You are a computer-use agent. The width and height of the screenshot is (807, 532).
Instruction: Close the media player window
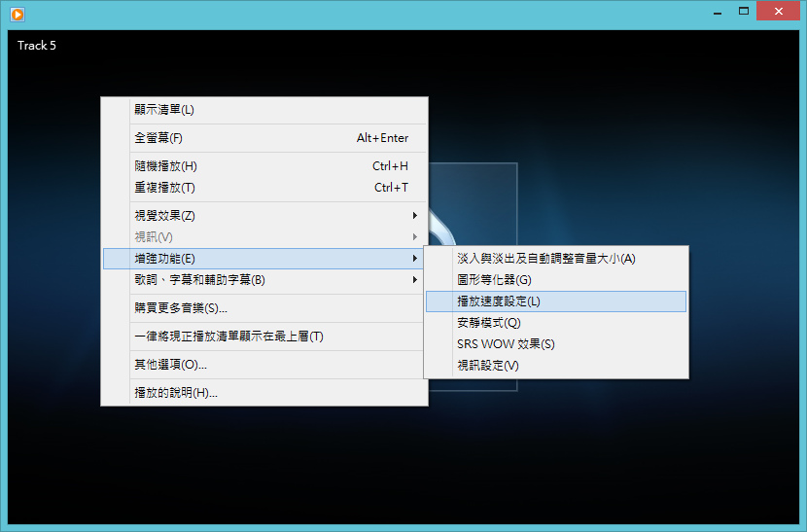[x=778, y=12]
